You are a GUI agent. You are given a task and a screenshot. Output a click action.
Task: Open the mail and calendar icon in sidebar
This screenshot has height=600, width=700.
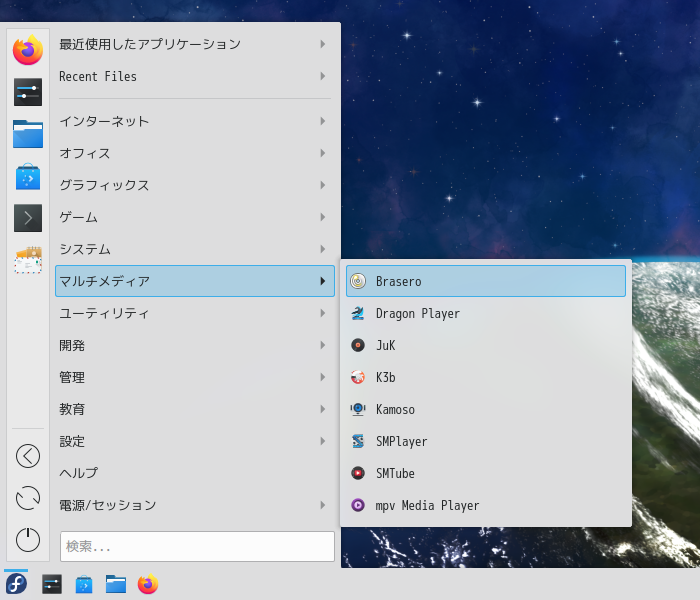pyautogui.click(x=28, y=260)
